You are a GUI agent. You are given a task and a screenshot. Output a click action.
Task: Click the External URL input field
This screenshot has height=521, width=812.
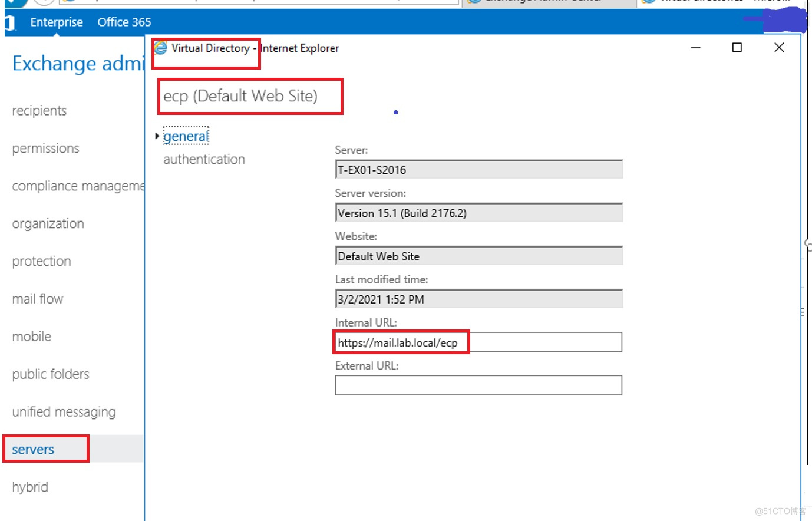coord(478,385)
